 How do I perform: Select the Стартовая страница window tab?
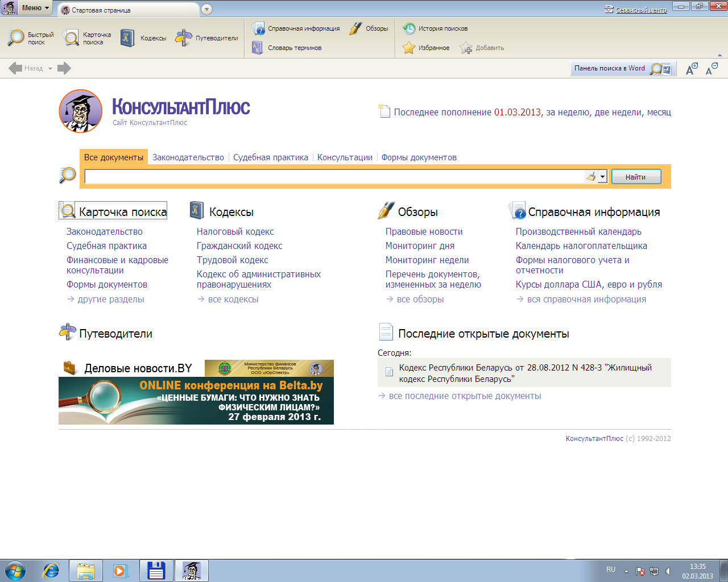[129, 10]
